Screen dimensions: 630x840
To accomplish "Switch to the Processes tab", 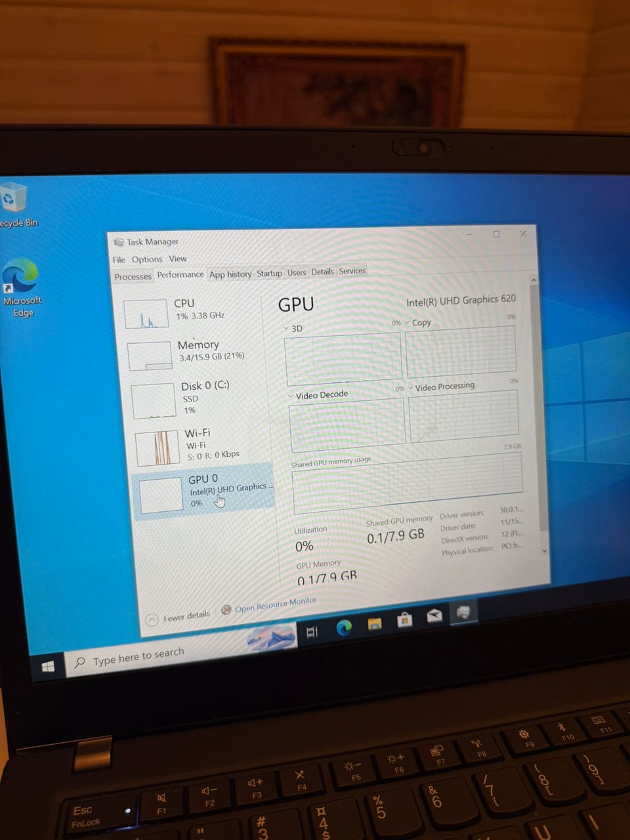I will (133, 276).
